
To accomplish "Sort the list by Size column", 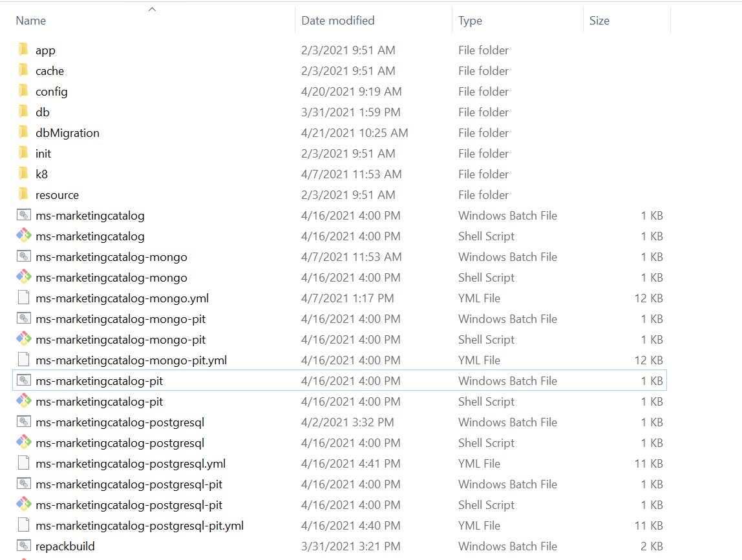I will pos(599,21).
